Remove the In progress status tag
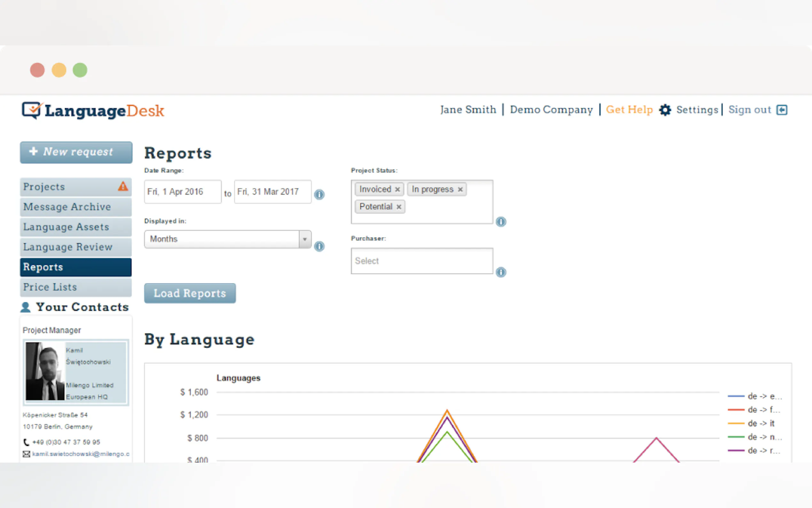Screen dimensions: 812x508 (x=460, y=189)
